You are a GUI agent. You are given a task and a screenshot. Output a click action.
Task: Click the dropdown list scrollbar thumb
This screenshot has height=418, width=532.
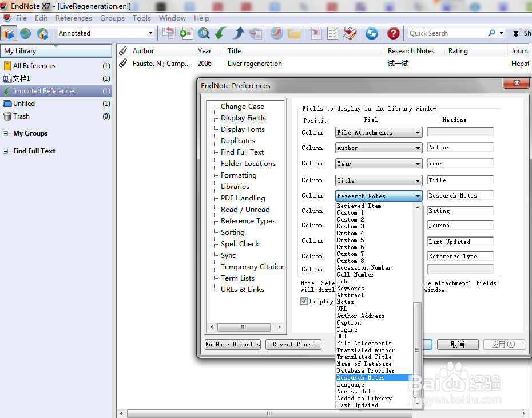pyautogui.click(x=418, y=350)
